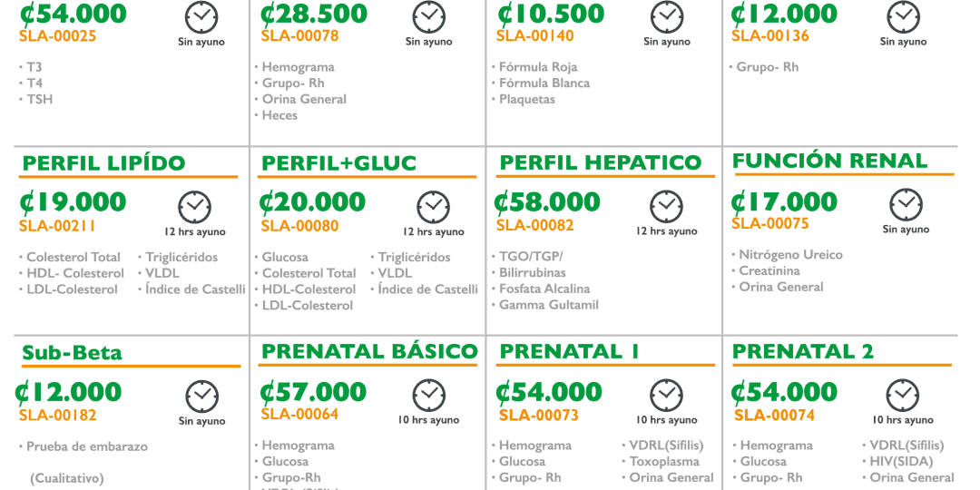Click the clock icon in PRENATAL 1 card
The height and width of the screenshot is (490, 980).
coord(666,396)
